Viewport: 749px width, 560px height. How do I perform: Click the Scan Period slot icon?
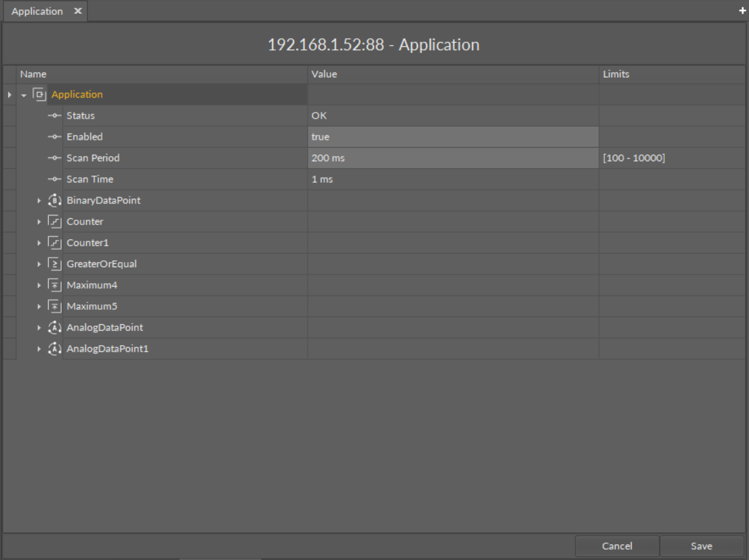[56, 159]
